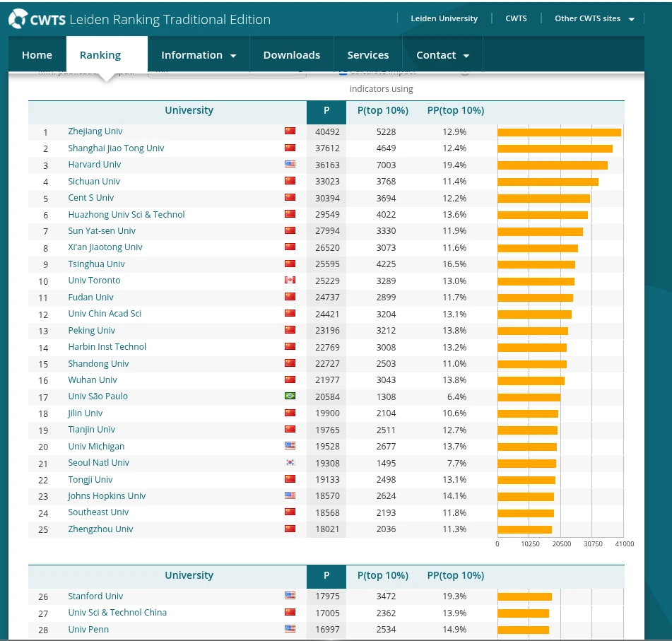Click the US flag next to Johns Hopkins Univ
672x641 pixels.
coord(290,496)
